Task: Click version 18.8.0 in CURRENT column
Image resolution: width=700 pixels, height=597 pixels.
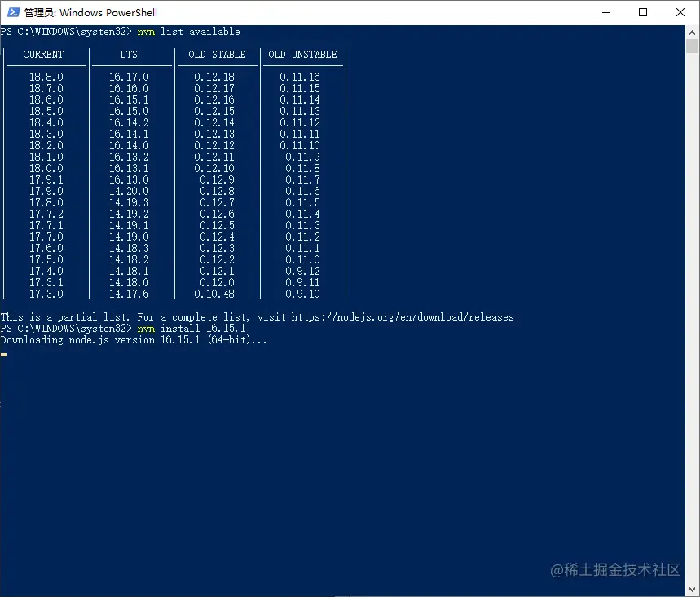Action: pos(46,77)
